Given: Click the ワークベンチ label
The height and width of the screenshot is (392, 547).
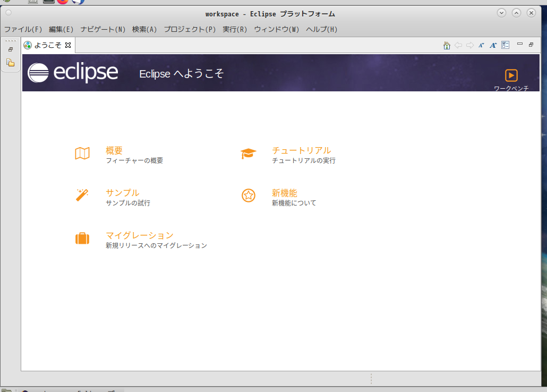Looking at the screenshot, I should click(511, 88).
